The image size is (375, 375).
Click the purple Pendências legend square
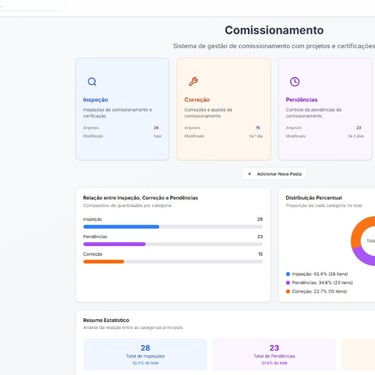[x=288, y=283]
